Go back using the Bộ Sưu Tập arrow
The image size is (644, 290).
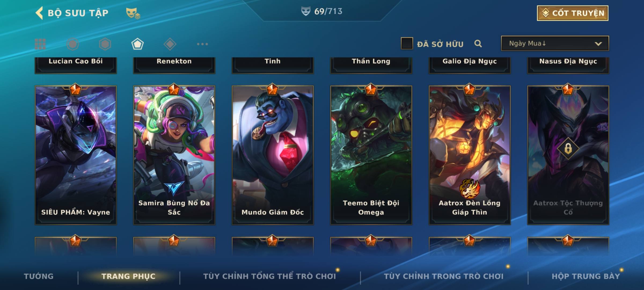point(39,13)
